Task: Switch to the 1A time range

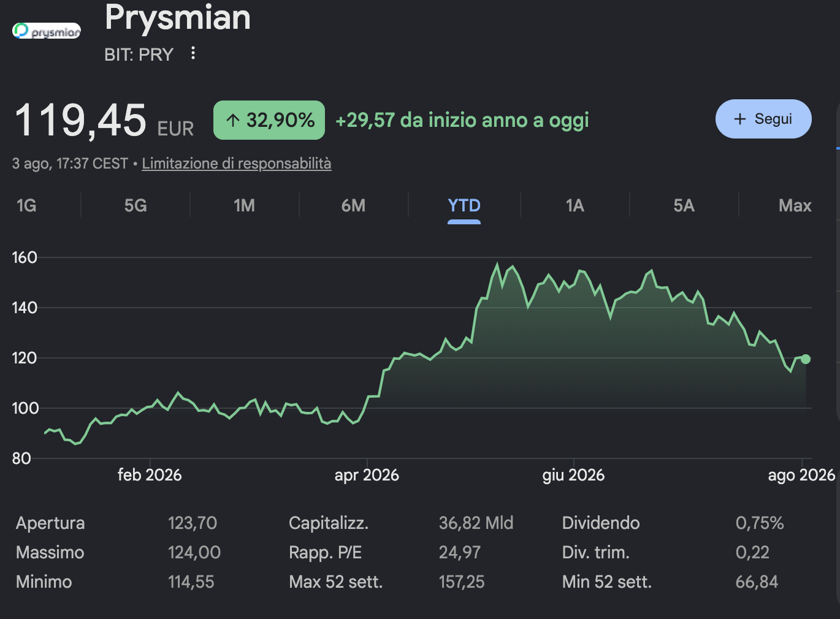Action: point(575,205)
